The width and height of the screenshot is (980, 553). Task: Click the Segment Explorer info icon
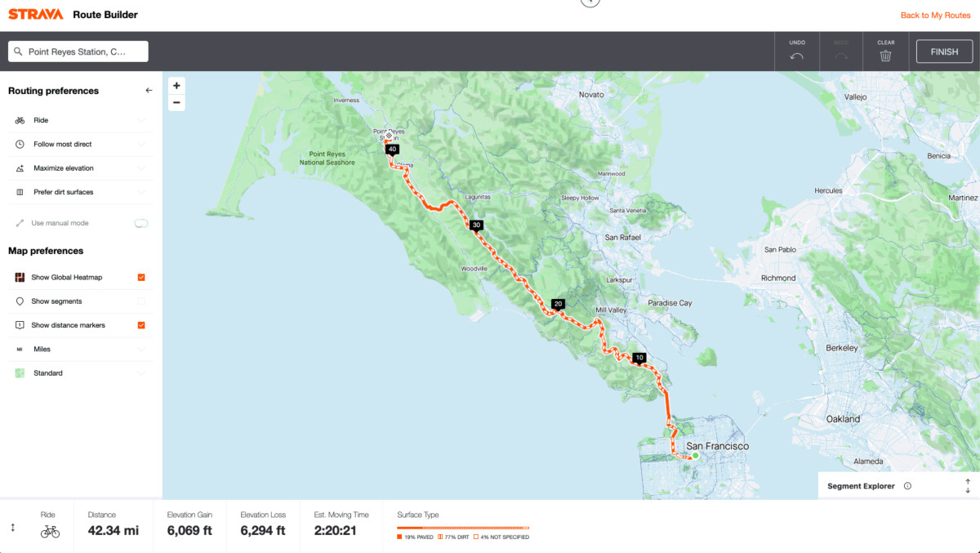pyautogui.click(x=907, y=486)
